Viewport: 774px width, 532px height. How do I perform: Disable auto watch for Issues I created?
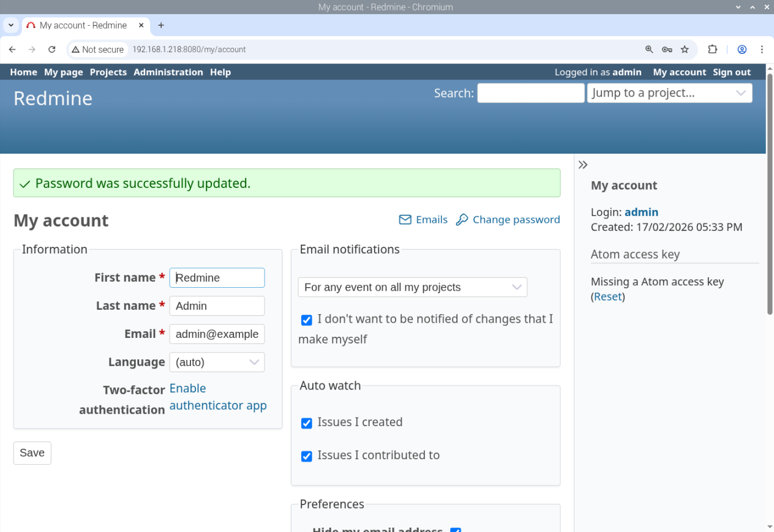(306, 423)
